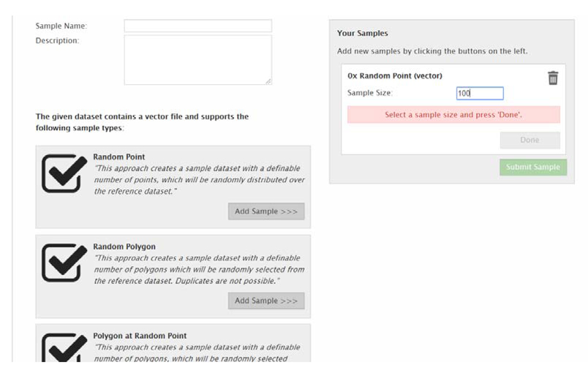Click the Sample Size label

pos(370,93)
